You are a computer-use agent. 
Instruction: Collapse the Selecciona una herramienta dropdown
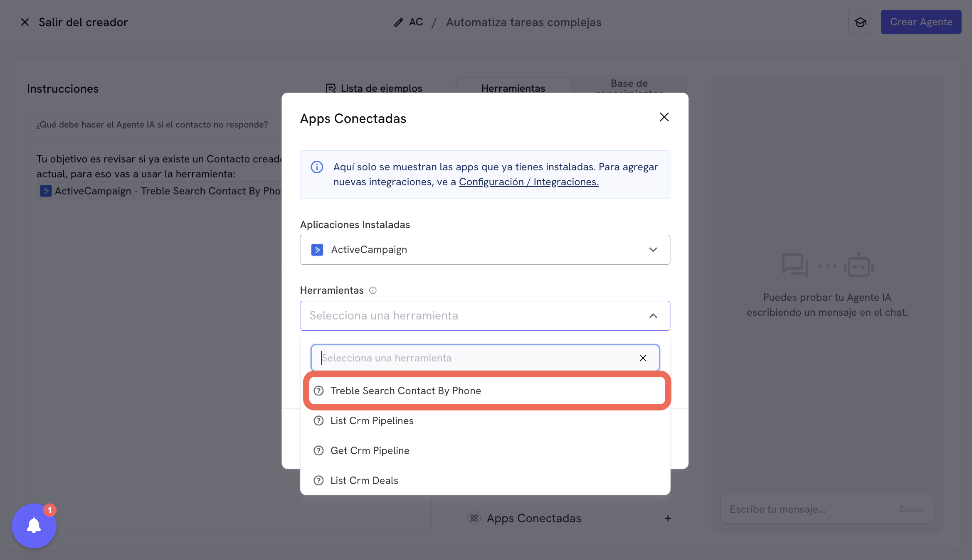485,316
